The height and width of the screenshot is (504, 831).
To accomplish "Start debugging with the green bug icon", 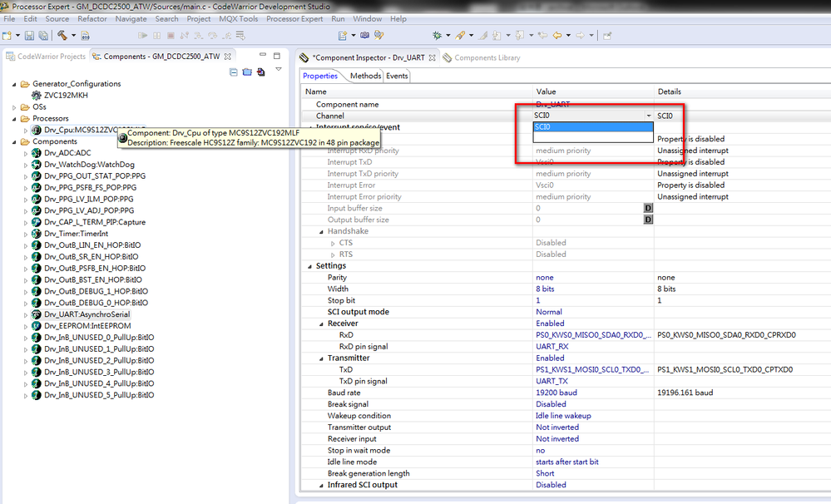I will coord(437,36).
